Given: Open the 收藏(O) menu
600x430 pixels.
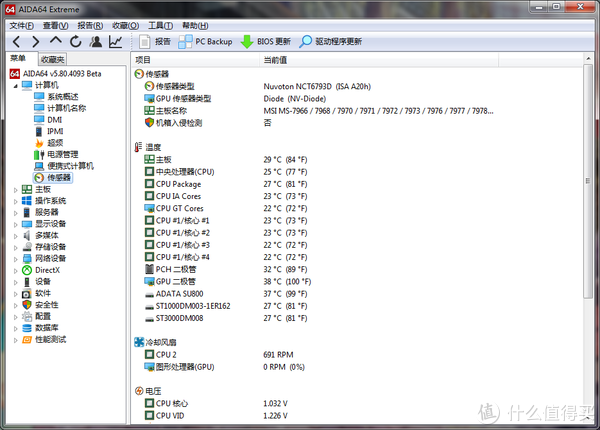Looking at the screenshot, I should click(126, 26).
